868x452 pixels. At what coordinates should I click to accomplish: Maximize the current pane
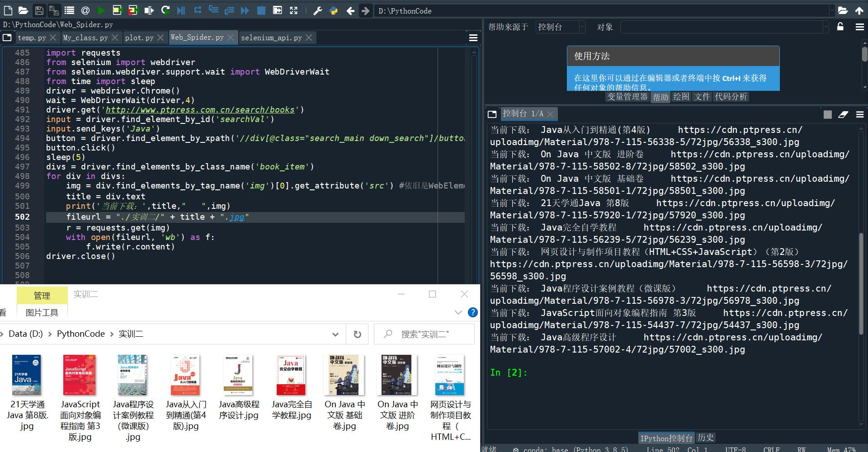click(278, 10)
